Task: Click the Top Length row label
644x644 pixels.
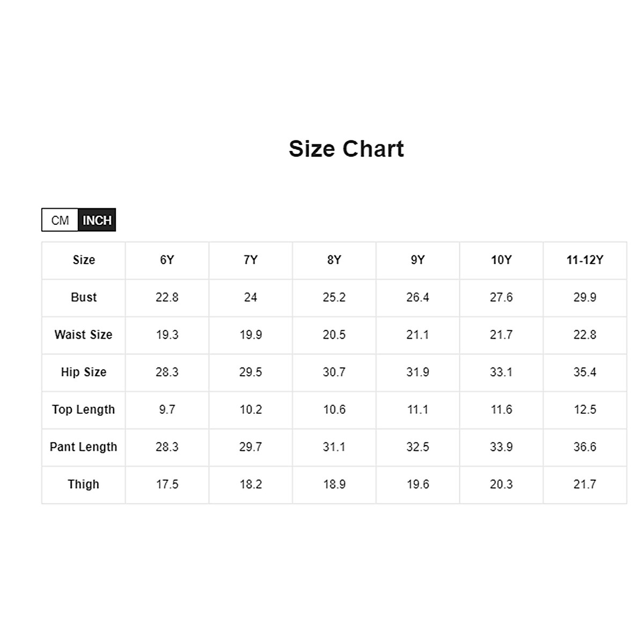Action: point(84,410)
